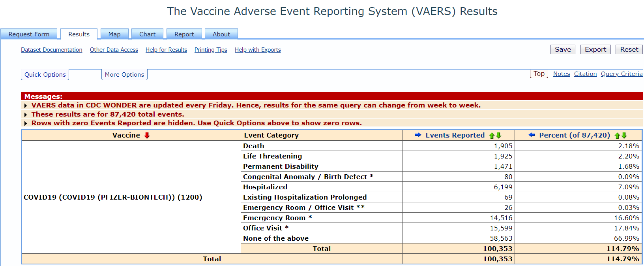Select the Messages header bar
644x266 pixels.
click(332, 96)
